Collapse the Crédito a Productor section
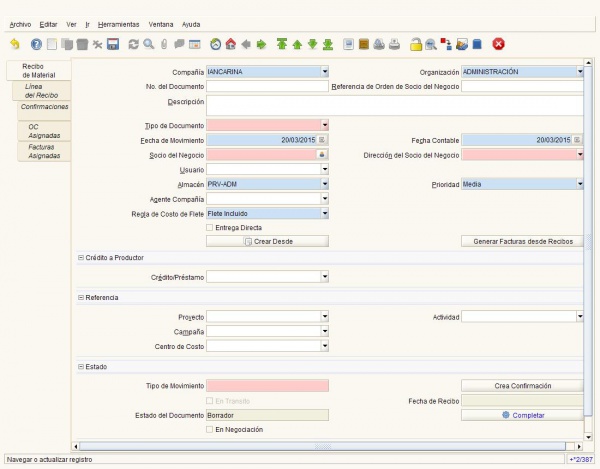The height and width of the screenshot is (469, 600). click(x=81, y=258)
